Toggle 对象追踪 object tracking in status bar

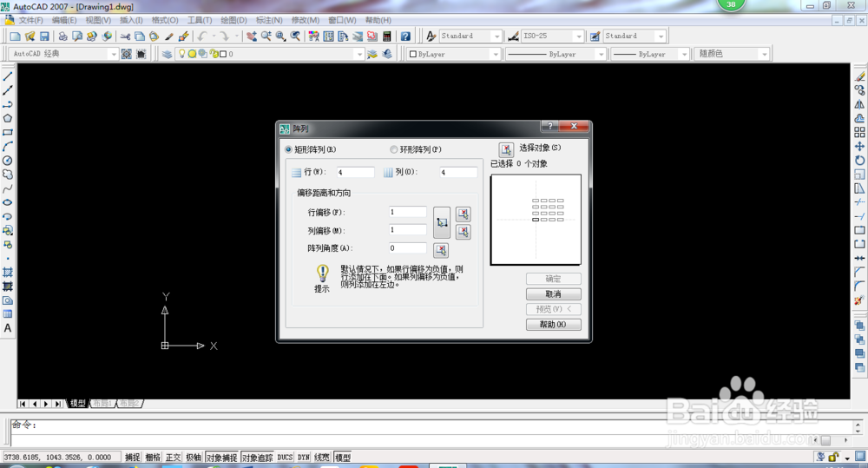coord(258,458)
